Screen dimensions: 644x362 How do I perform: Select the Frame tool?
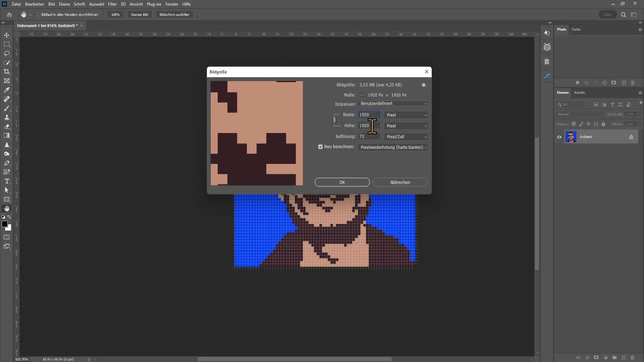pos(7,81)
